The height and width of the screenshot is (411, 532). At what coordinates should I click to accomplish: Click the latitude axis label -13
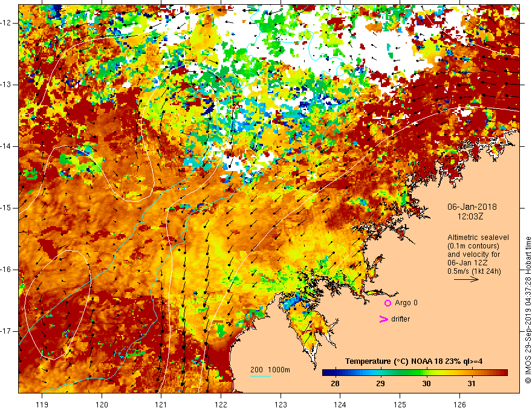tap(6, 85)
